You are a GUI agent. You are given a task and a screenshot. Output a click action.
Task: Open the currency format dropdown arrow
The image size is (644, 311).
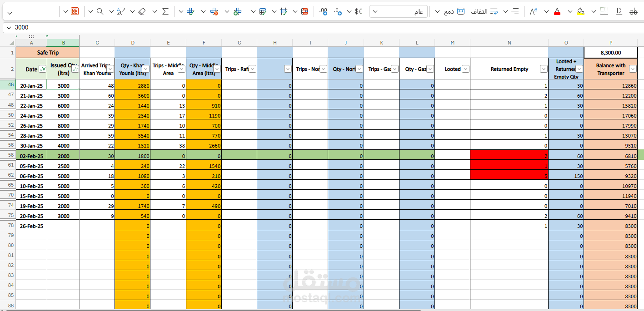(349, 11)
